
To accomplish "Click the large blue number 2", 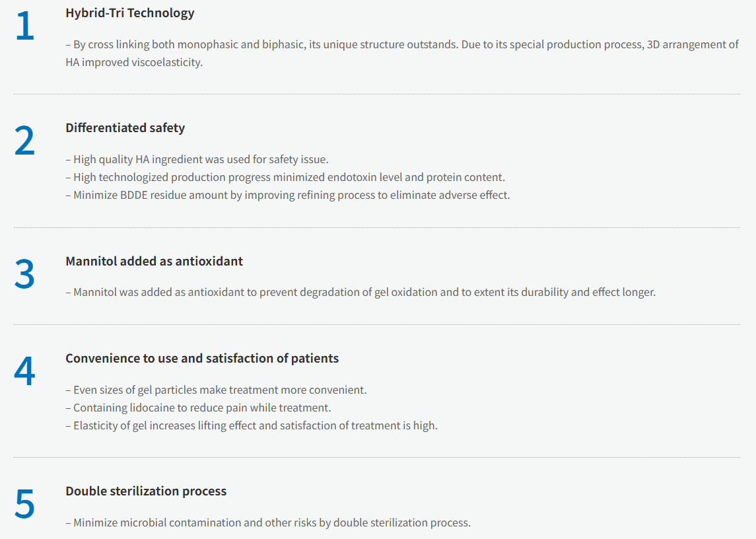I will [x=24, y=141].
